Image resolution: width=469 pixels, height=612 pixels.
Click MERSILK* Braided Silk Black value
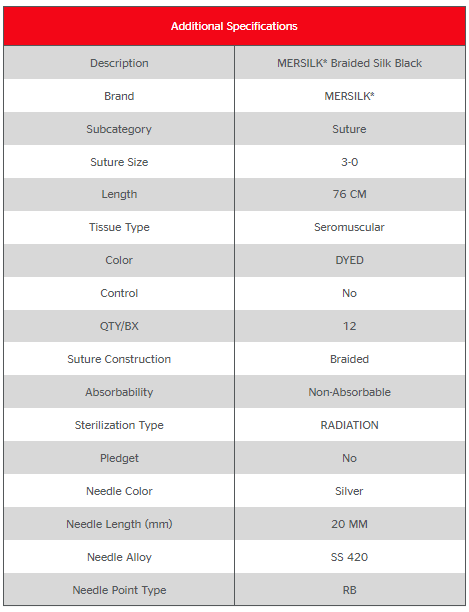(350, 63)
